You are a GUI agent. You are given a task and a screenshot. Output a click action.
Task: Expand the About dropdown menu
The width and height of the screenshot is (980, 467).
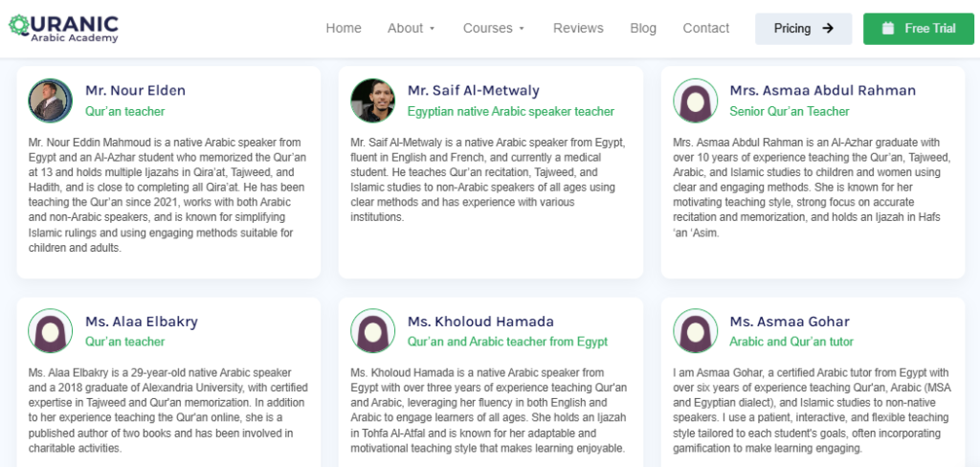(412, 28)
